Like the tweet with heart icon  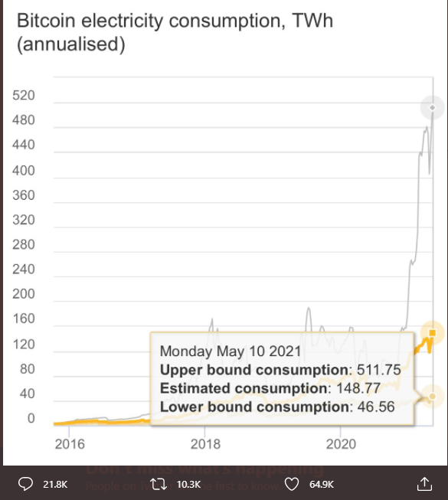(x=292, y=484)
